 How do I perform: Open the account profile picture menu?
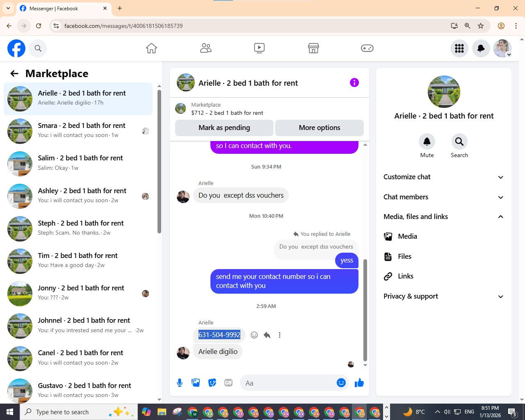502,48
